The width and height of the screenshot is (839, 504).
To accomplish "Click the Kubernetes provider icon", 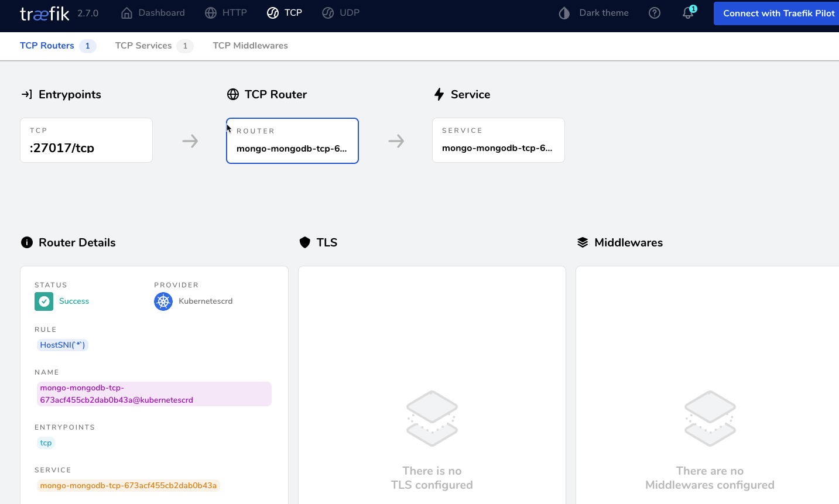I will pyautogui.click(x=163, y=301).
